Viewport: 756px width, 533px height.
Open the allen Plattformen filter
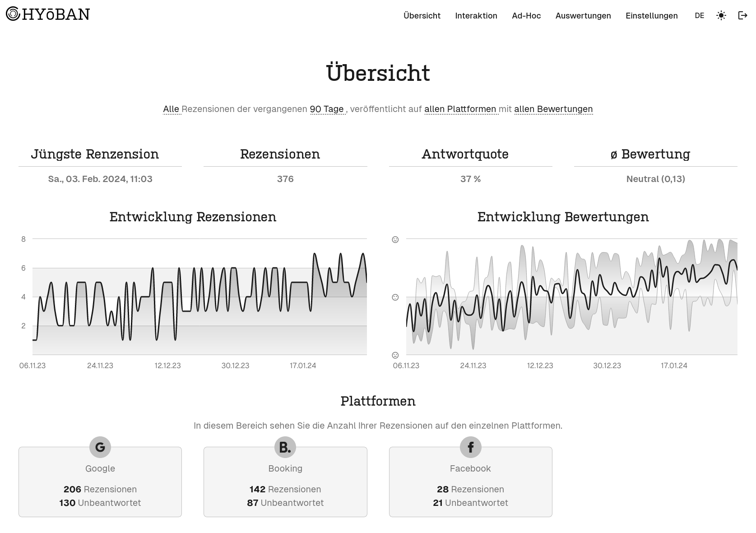pos(460,109)
